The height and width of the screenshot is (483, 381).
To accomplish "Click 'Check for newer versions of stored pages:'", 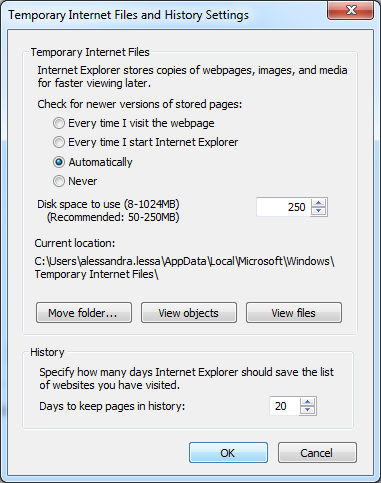I will [140, 104].
